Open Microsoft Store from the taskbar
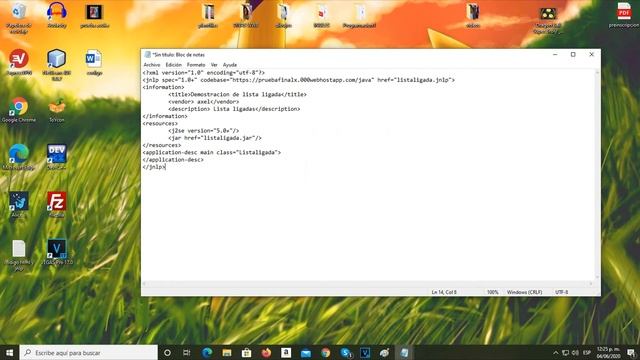 pos(247,353)
